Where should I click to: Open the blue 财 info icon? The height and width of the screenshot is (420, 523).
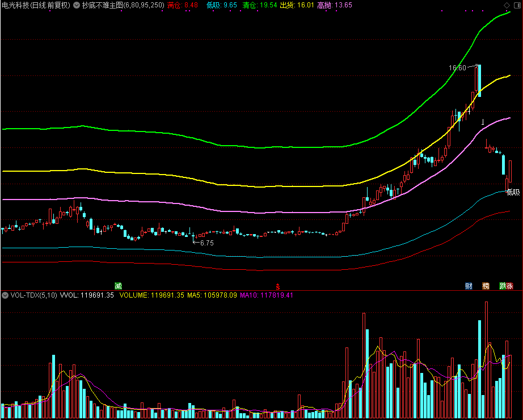[x=469, y=286]
